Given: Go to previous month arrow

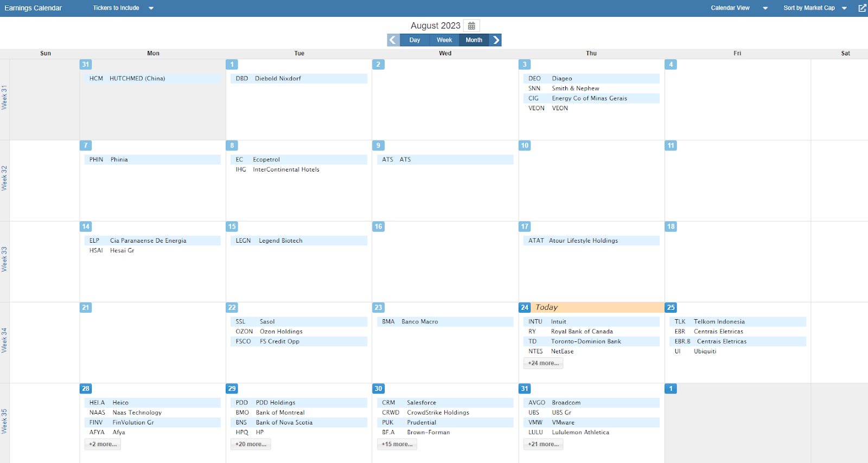Looking at the screenshot, I should tap(393, 40).
